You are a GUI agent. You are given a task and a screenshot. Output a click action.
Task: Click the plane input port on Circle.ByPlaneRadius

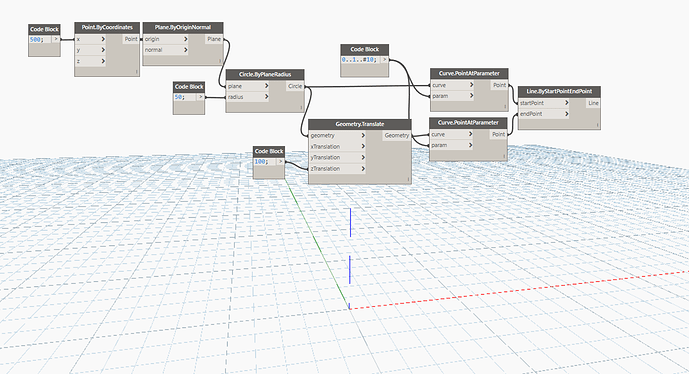(248, 86)
